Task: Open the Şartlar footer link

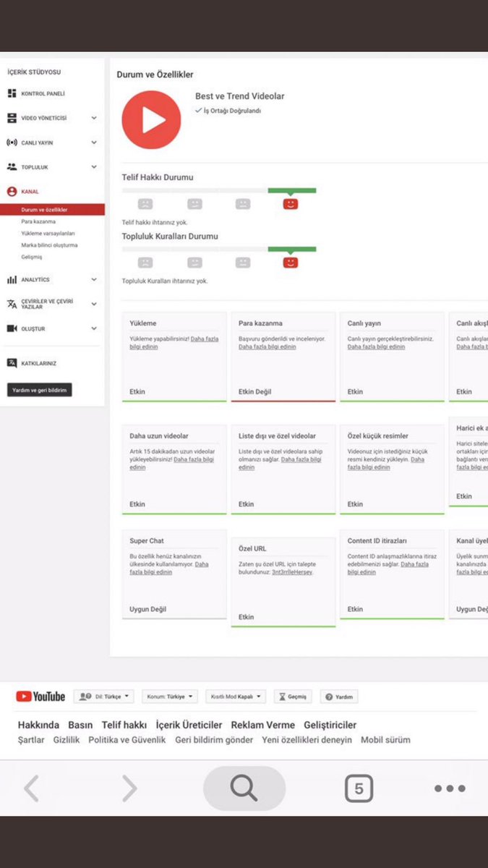Action: click(31, 740)
